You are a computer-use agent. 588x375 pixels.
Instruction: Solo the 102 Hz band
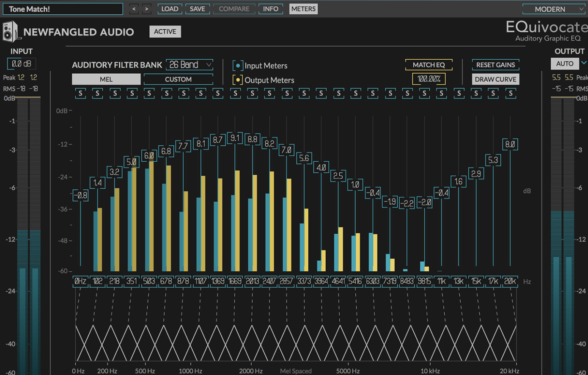click(97, 93)
